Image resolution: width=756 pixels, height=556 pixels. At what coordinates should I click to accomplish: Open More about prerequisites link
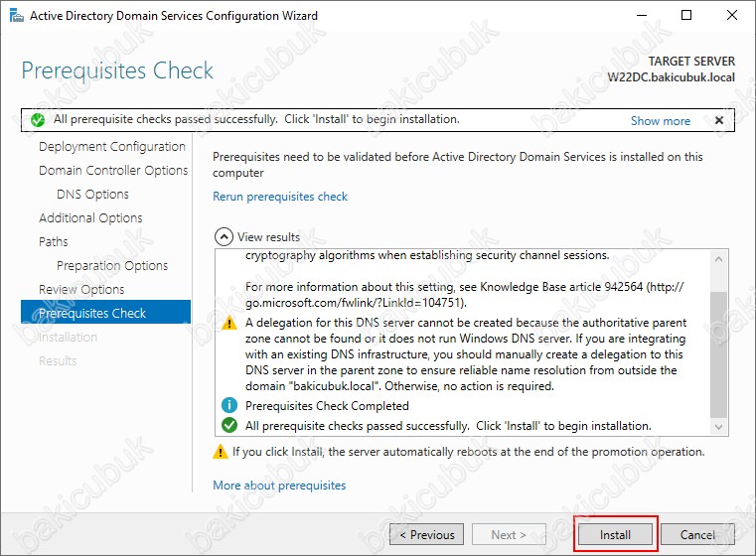[x=279, y=486]
